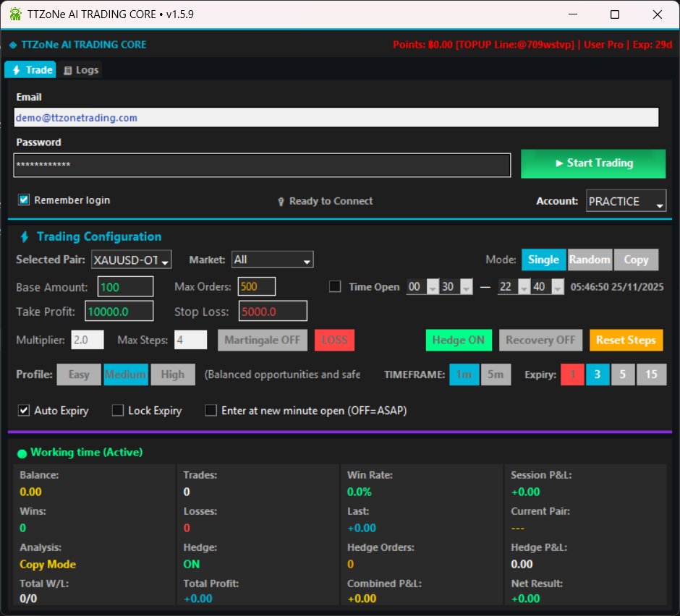Turn off Hedge ON button
The height and width of the screenshot is (616, 680).
click(459, 340)
